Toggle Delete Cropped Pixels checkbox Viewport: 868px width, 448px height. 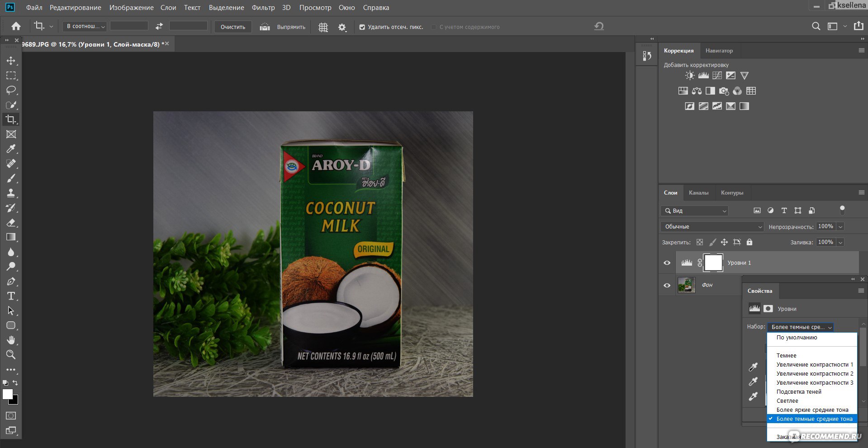362,27
